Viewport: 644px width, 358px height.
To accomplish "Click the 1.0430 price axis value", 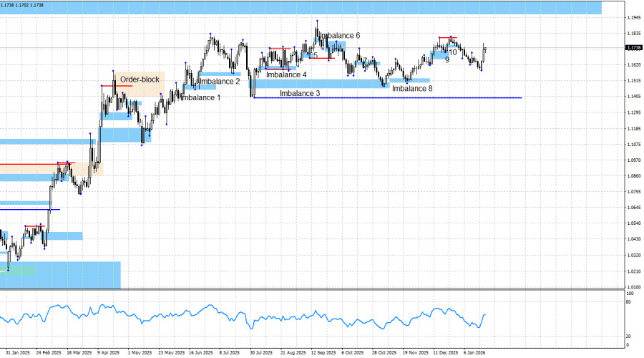I will 634,239.
